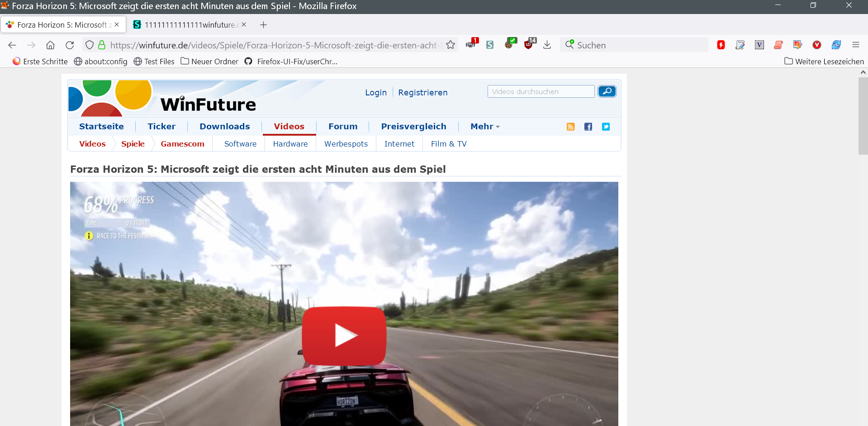Click the scrollbar up arrow
The height and width of the screenshot is (426, 868).
coord(863,72)
